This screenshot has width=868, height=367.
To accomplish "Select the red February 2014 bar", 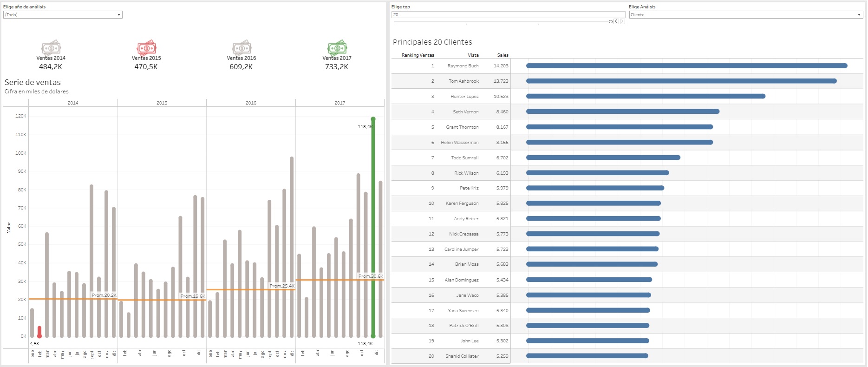I will [x=39, y=332].
